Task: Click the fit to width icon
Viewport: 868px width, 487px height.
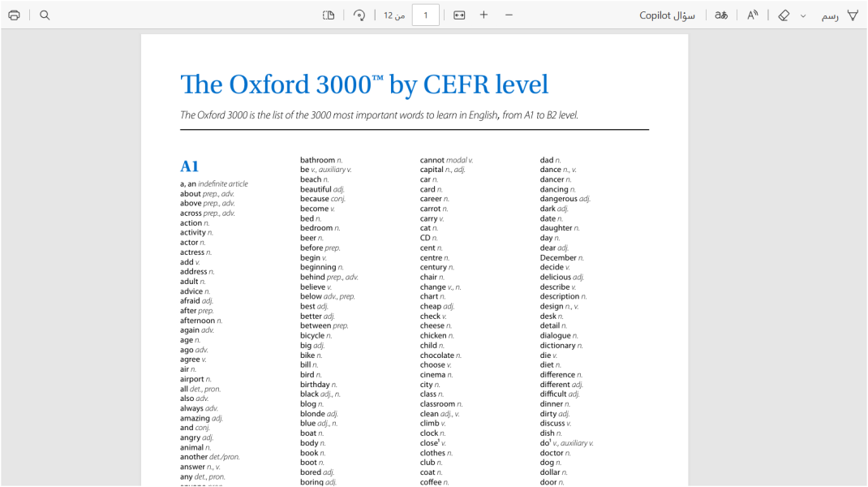Action: 459,15
